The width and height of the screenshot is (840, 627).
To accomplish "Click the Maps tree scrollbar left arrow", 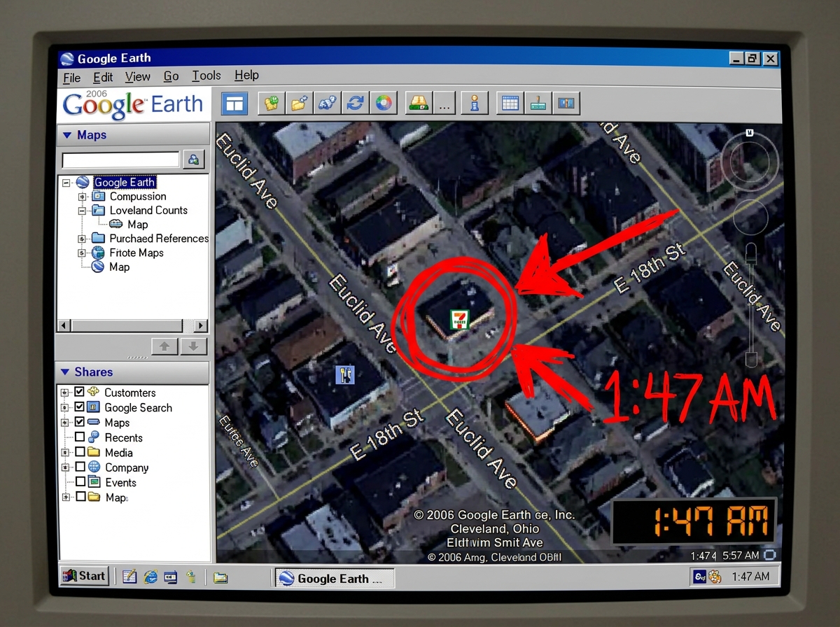I will pyautogui.click(x=64, y=326).
